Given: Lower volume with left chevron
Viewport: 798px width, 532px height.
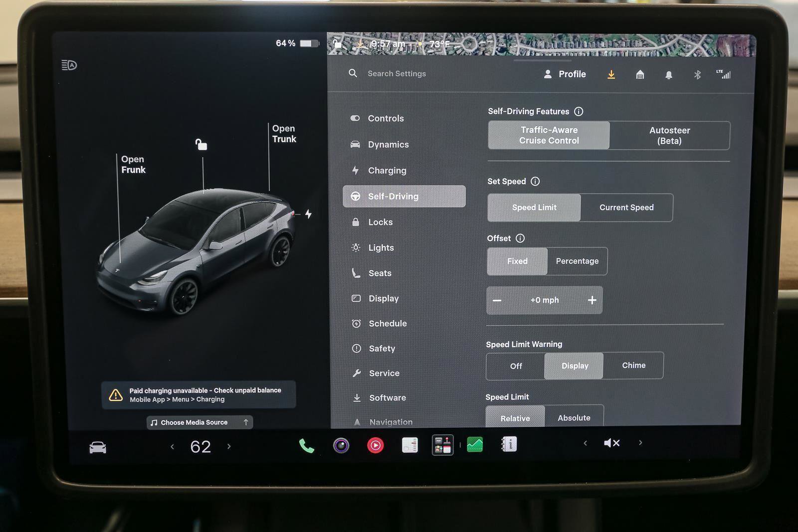Looking at the screenshot, I should (585, 443).
